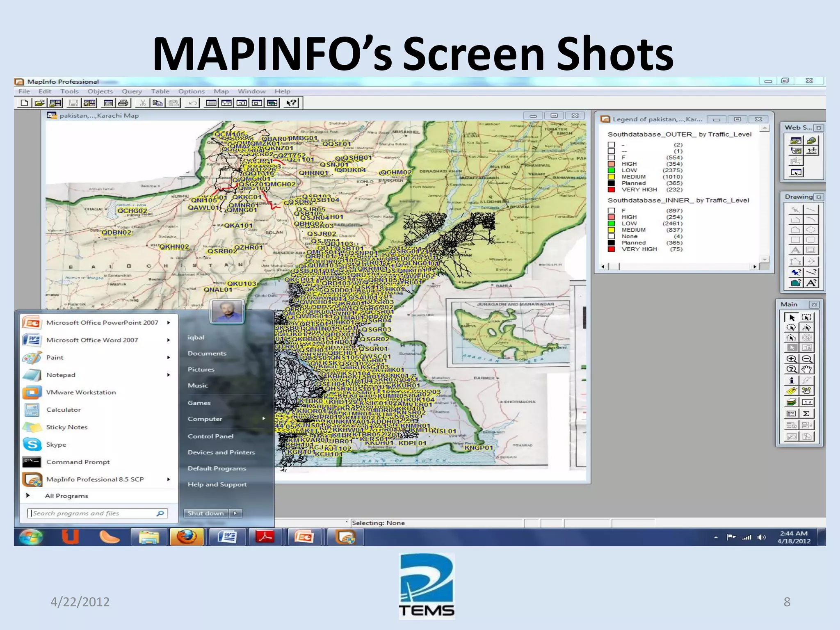Expand PowerPoint 2007 recent files arrow
The image size is (840, 630).
(x=169, y=323)
